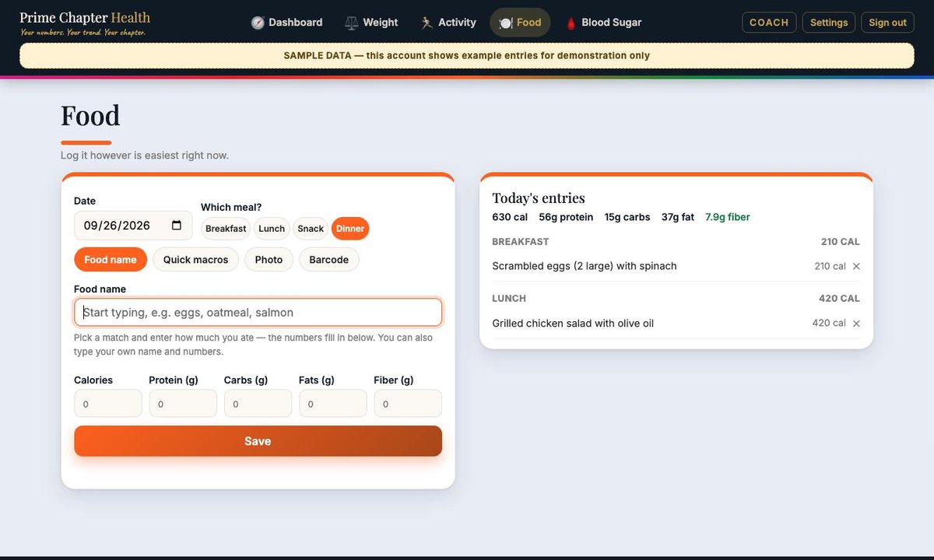Image resolution: width=934 pixels, height=560 pixels.
Task: Delete the Grilled chicken salad entry
Action: [x=856, y=323]
